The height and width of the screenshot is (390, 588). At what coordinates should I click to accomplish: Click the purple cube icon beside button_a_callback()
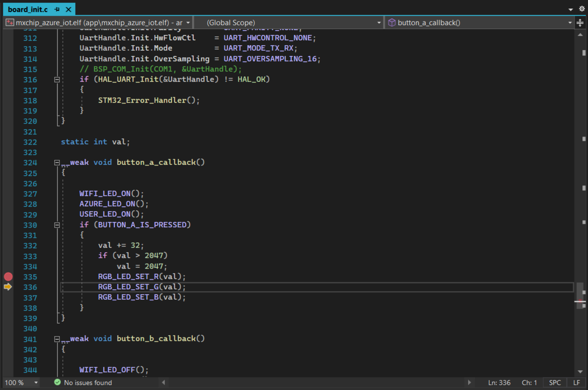[391, 23]
